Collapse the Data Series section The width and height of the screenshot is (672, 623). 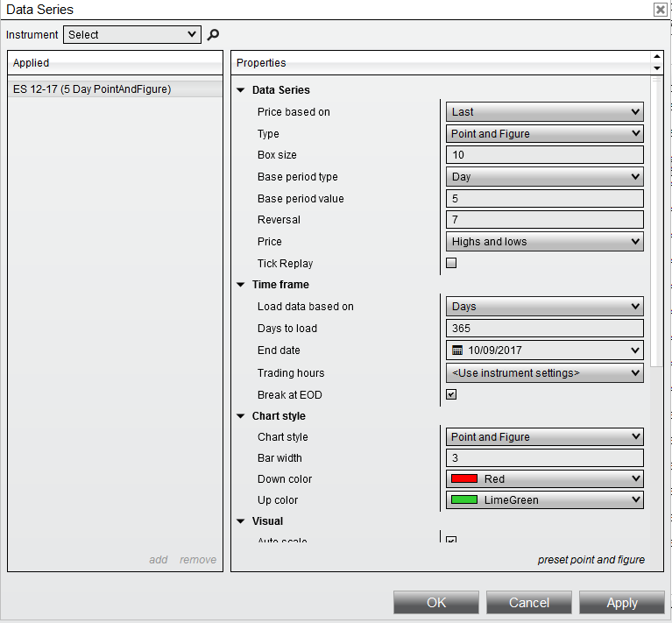click(241, 90)
